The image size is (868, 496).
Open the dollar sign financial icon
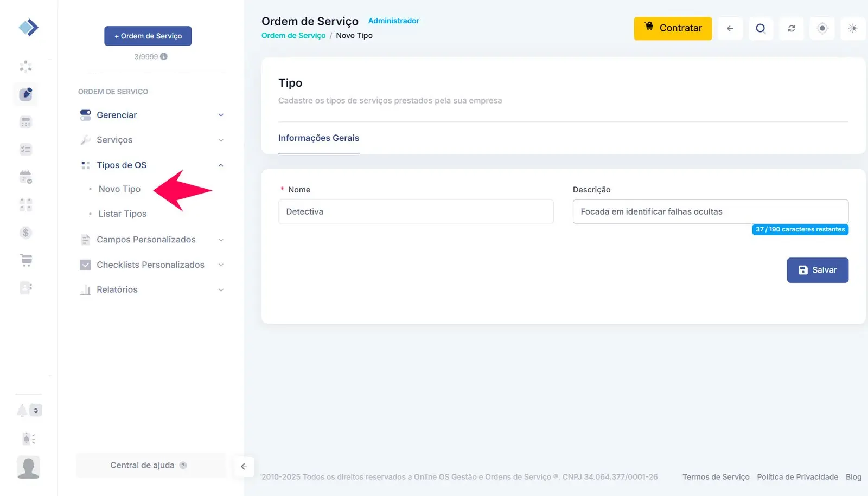(x=25, y=233)
